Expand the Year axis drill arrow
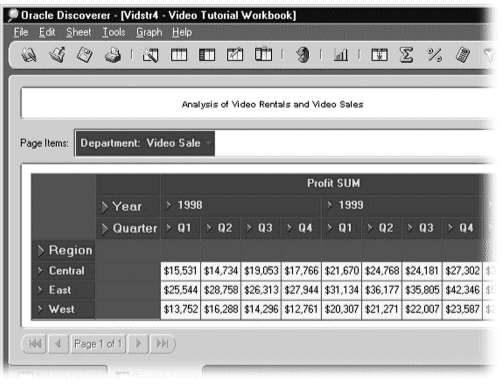 [x=105, y=207]
